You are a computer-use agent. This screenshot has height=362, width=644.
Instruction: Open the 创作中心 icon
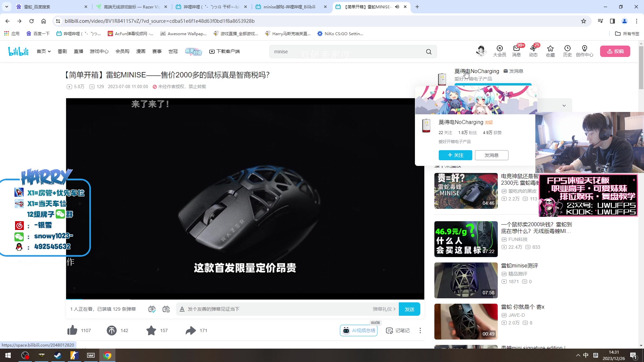tap(585, 51)
